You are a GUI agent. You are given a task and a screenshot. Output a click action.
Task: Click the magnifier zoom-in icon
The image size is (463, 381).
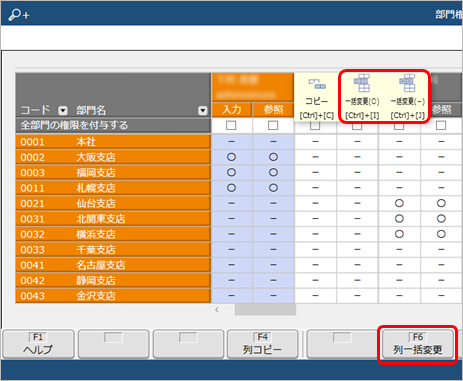pos(19,14)
